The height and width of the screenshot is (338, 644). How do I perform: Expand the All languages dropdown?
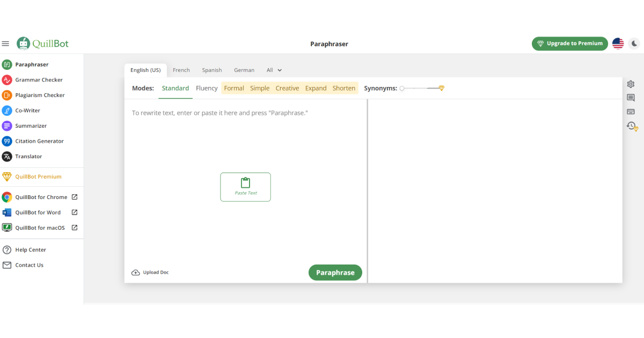(274, 70)
